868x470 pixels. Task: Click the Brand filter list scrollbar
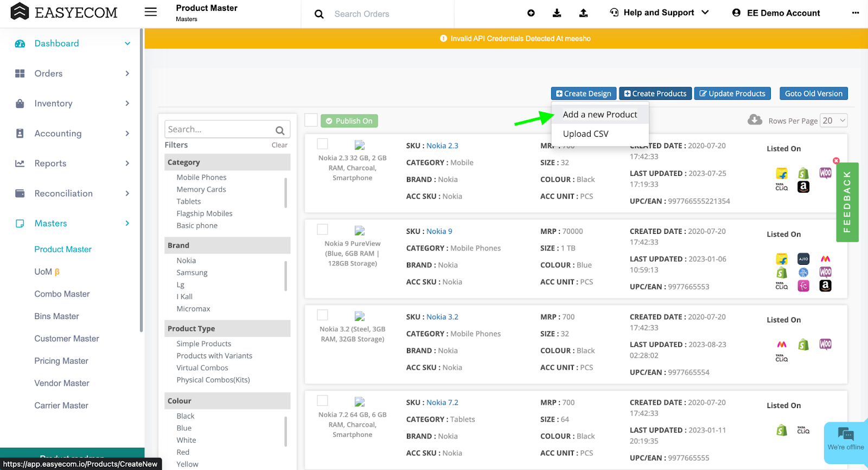coord(286,276)
